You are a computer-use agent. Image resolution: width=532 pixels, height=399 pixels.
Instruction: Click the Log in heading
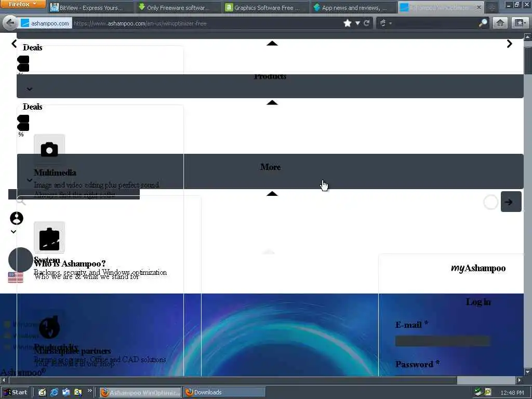pos(478,302)
